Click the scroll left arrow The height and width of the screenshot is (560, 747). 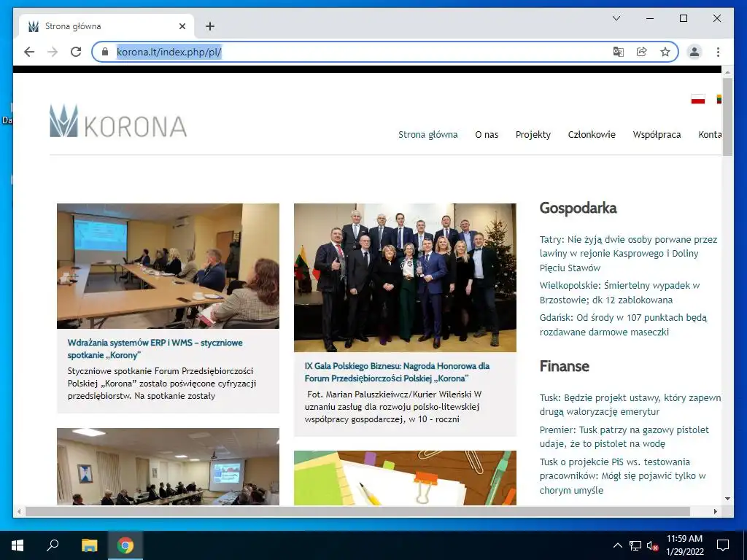tap(19, 511)
